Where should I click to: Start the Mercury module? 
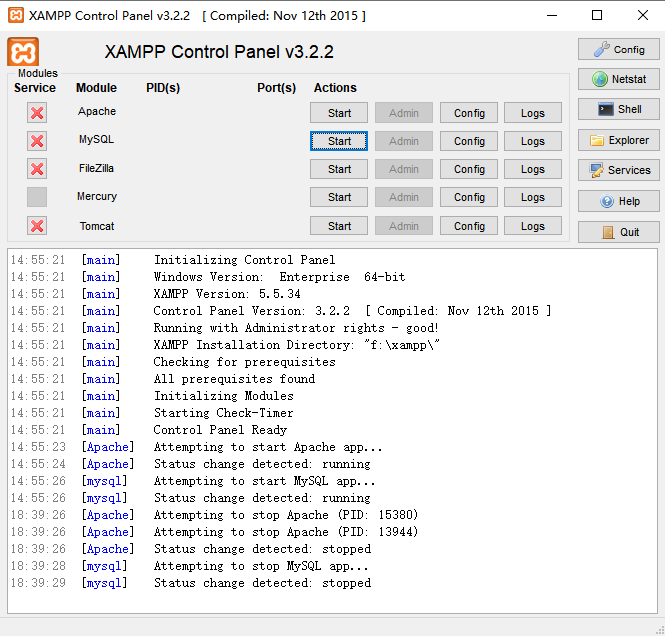coord(339,197)
